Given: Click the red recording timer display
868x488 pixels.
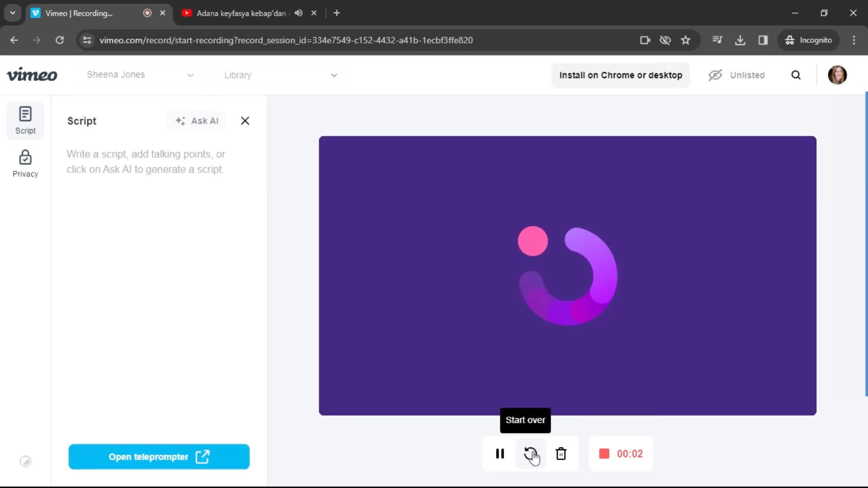Looking at the screenshot, I should point(621,454).
